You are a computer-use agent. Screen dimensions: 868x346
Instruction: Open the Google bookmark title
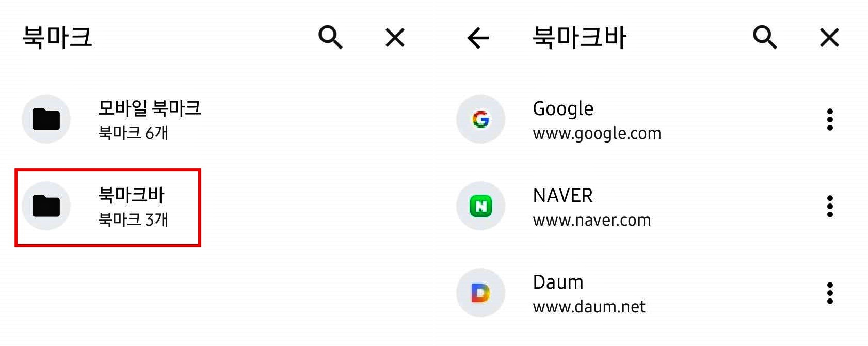[563, 109]
